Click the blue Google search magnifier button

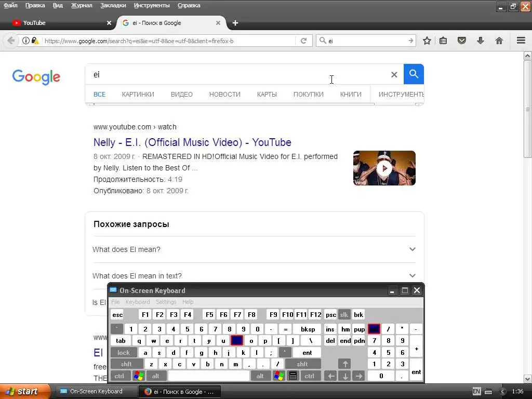pos(414,74)
